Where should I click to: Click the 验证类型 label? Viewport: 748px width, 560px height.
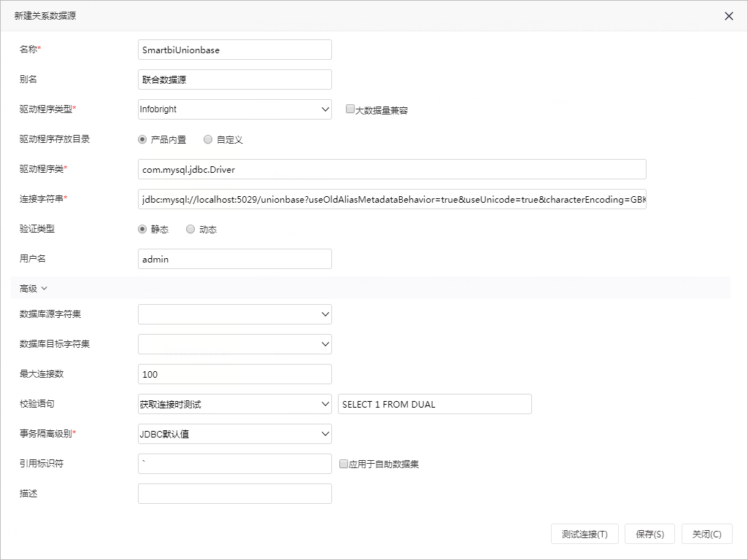pyautogui.click(x=36, y=229)
